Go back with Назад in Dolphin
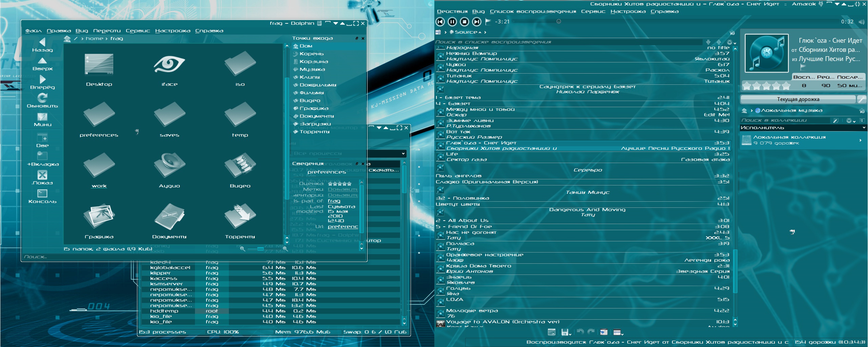Viewport: 868px width, 347px height. pyautogui.click(x=42, y=45)
